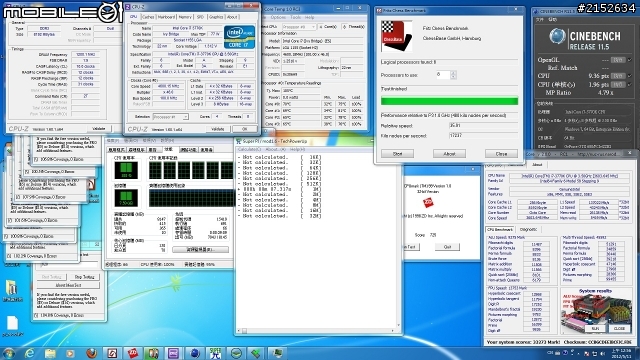The height and width of the screenshot is (360, 640).
Task: Open the Tools menu in Core Temp
Action: (x=296, y=18)
